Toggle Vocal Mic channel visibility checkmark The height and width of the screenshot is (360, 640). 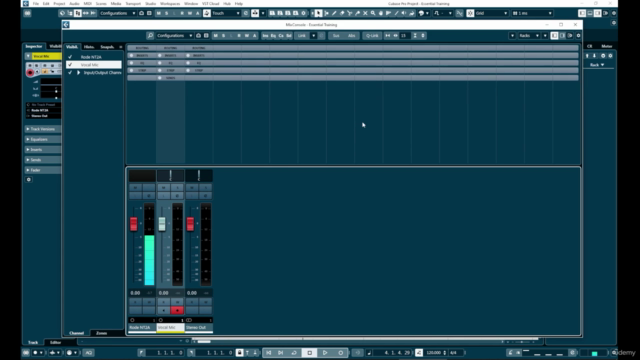(70, 64)
